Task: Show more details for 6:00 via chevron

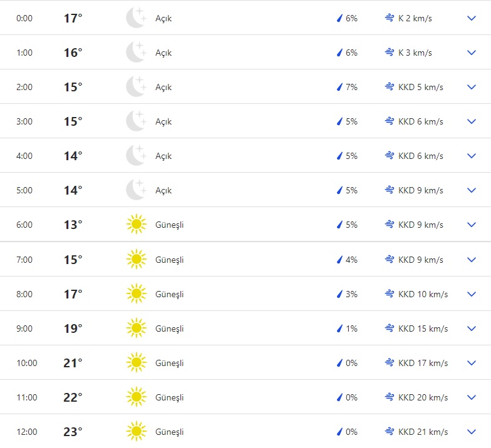Action: 472,225
